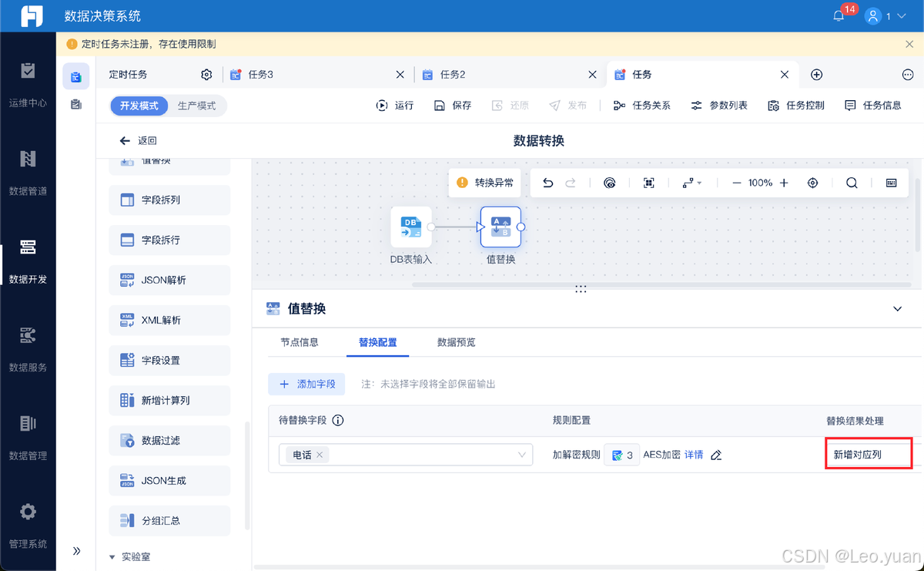Open the 数据管理 sidebar section
Viewport: 924px width, 571px height.
click(x=28, y=437)
